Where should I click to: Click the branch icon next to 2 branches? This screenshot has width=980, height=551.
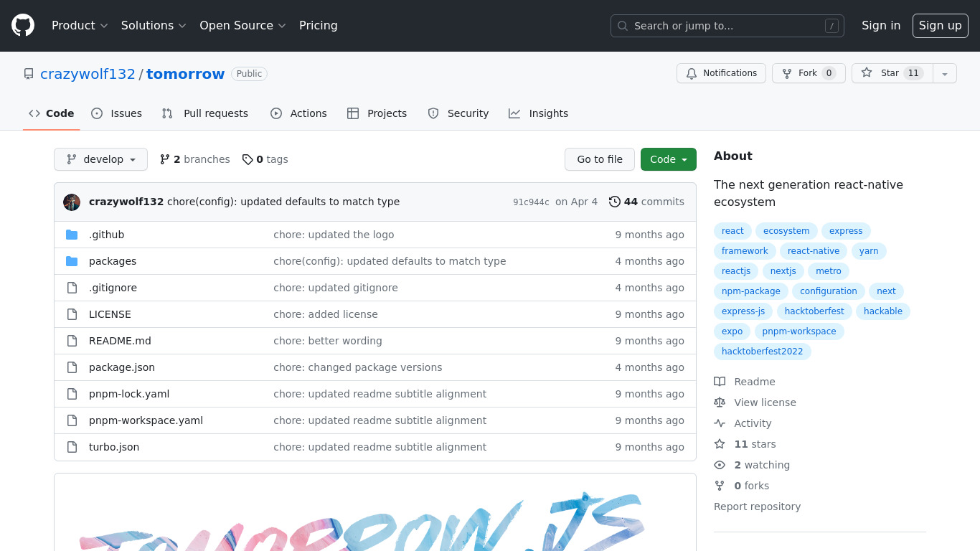coord(165,159)
